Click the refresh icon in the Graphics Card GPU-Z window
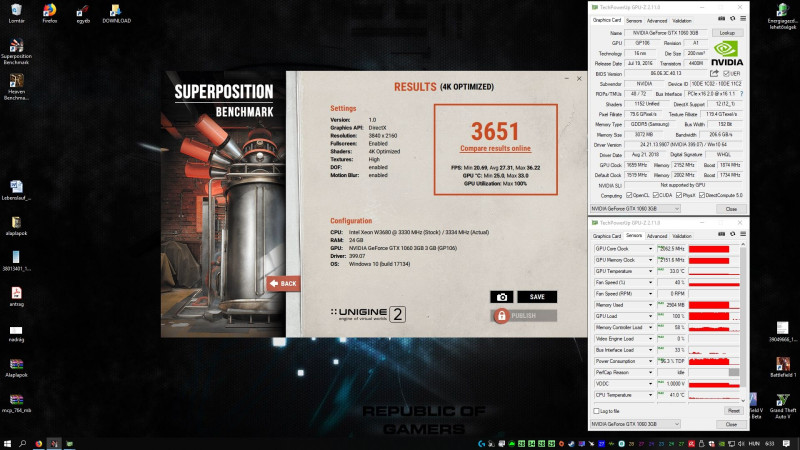 (733, 19)
